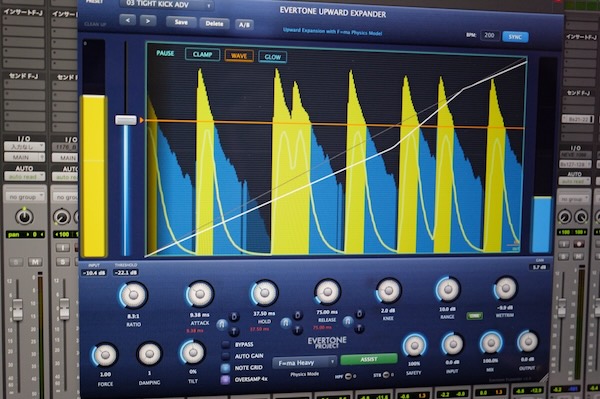Click the MIX knob
The width and height of the screenshot is (600, 399).
[491, 344]
